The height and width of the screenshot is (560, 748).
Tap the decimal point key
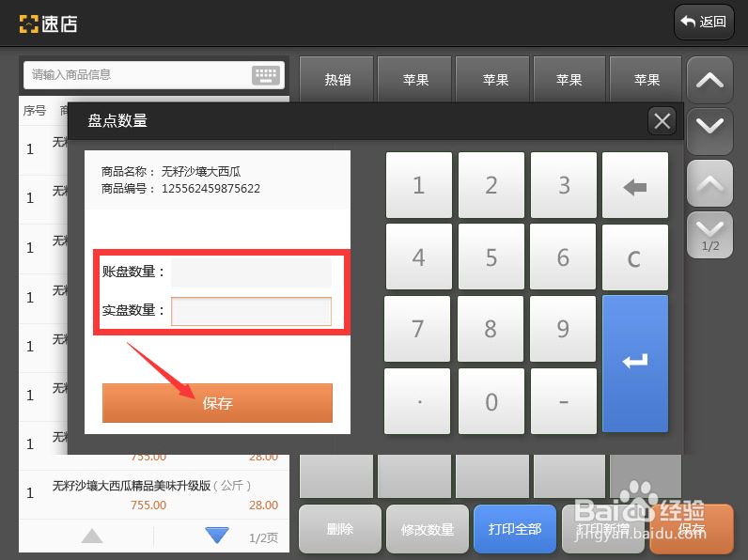tap(417, 401)
